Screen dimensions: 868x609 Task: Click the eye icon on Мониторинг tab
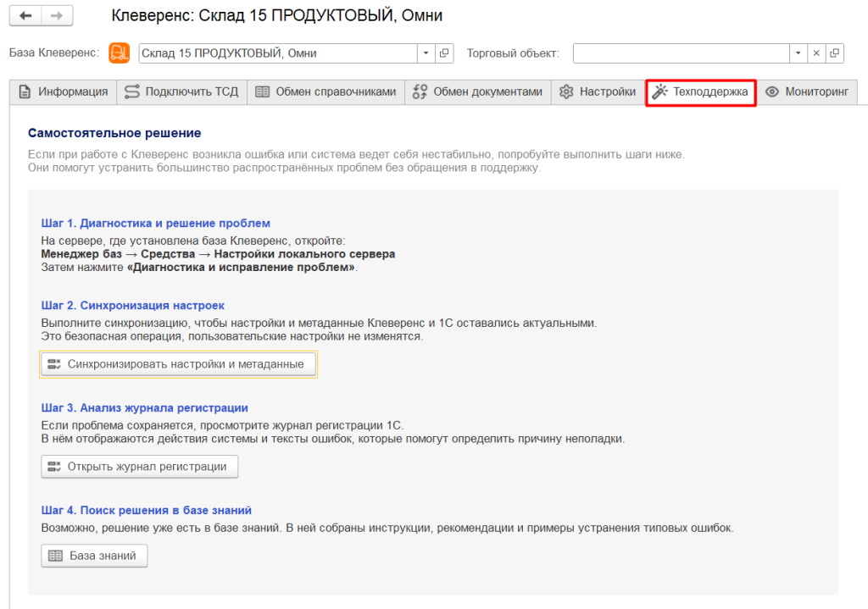click(772, 91)
